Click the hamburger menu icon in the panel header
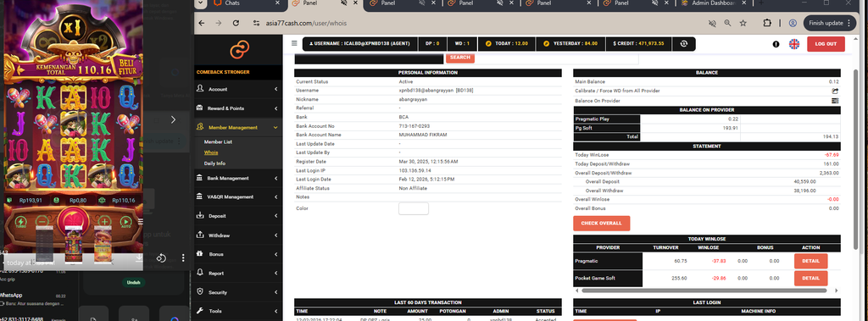This screenshot has height=321, width=868. tap(294, 44)
